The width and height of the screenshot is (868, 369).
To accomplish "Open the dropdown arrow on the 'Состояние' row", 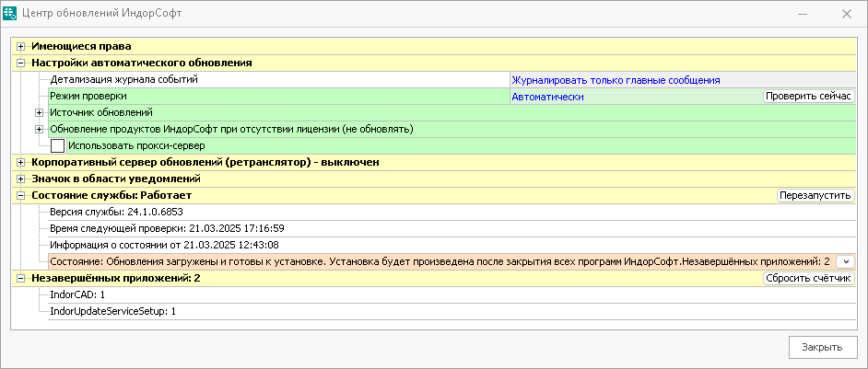I will pyautogui.click(x=846, y=261).
